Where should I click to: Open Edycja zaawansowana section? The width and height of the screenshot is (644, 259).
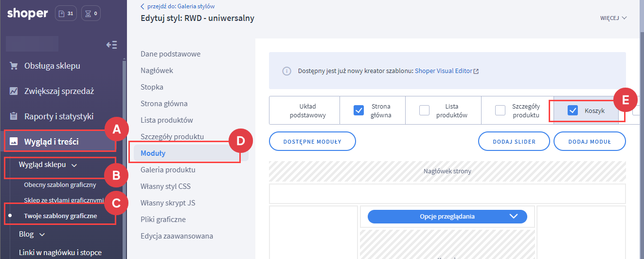click(x=177, y=236)
